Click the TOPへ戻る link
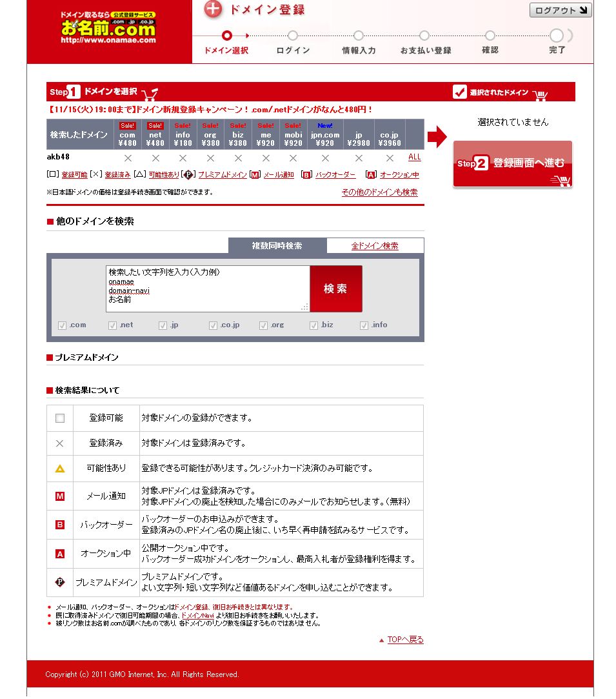The height and width of the screenshot is (699, 616). tap(405, 640)
